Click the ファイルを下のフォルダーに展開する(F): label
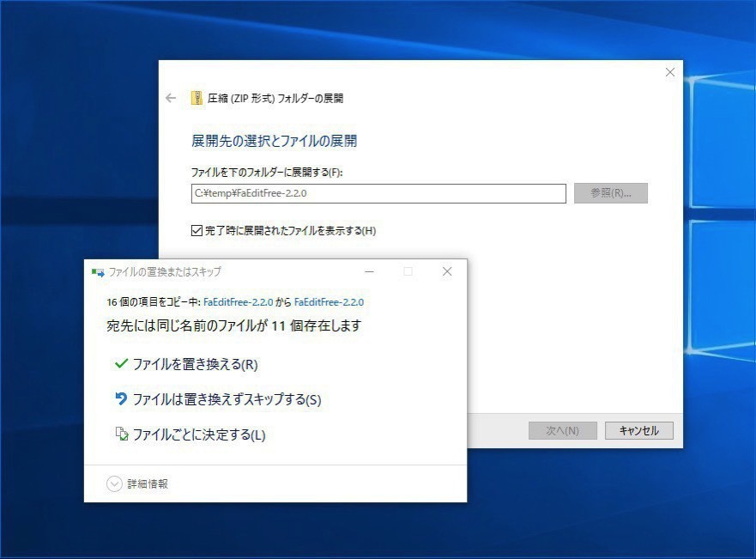The width and height of the screenshot is (756, 559). tap(267, 173)
